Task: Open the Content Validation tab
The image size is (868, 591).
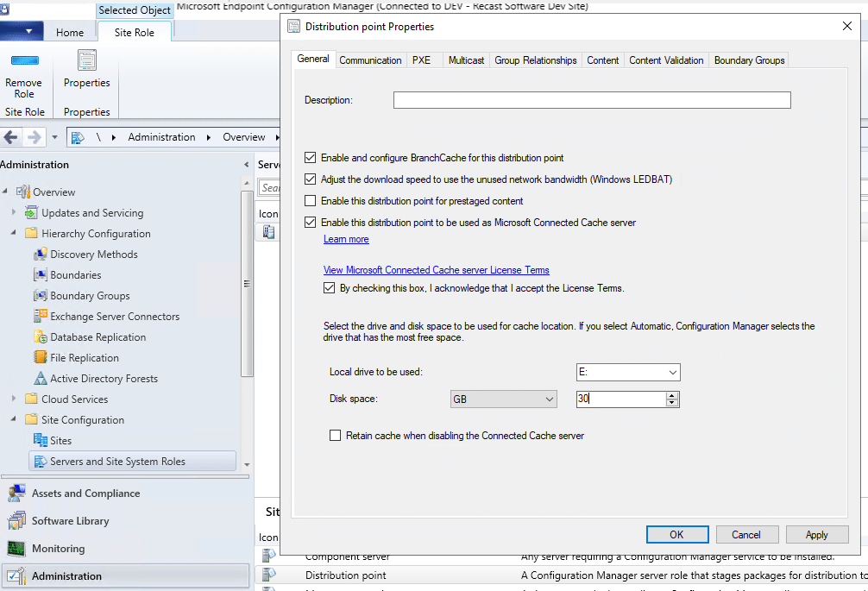Action: tap(666, 60)
